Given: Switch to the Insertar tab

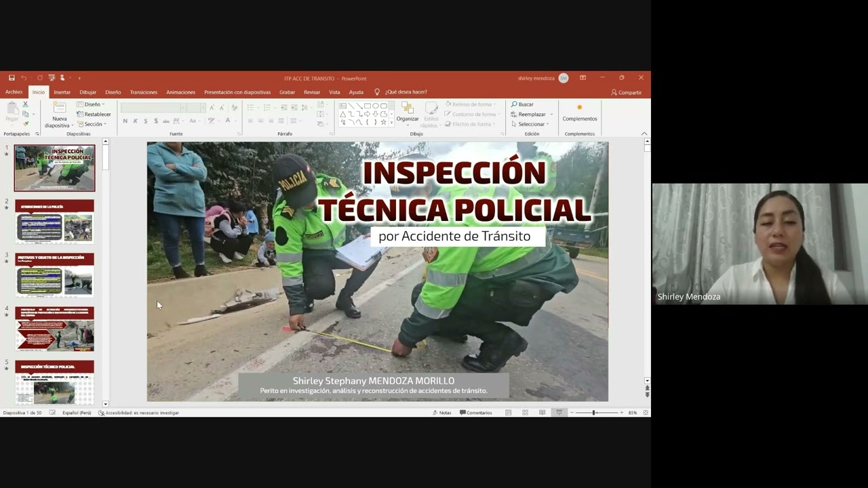Looking at the screenshot, I should tap(62, 92).
